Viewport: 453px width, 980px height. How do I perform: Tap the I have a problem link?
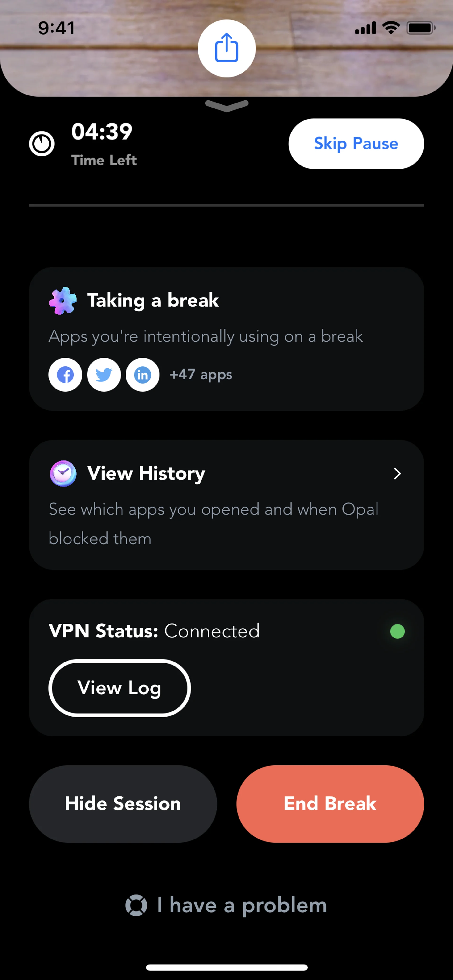242,905
